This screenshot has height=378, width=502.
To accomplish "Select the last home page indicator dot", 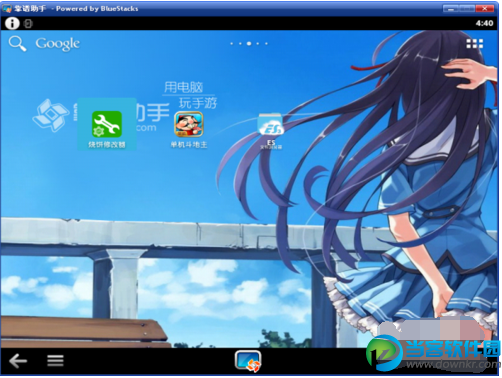I will [266, 44].
